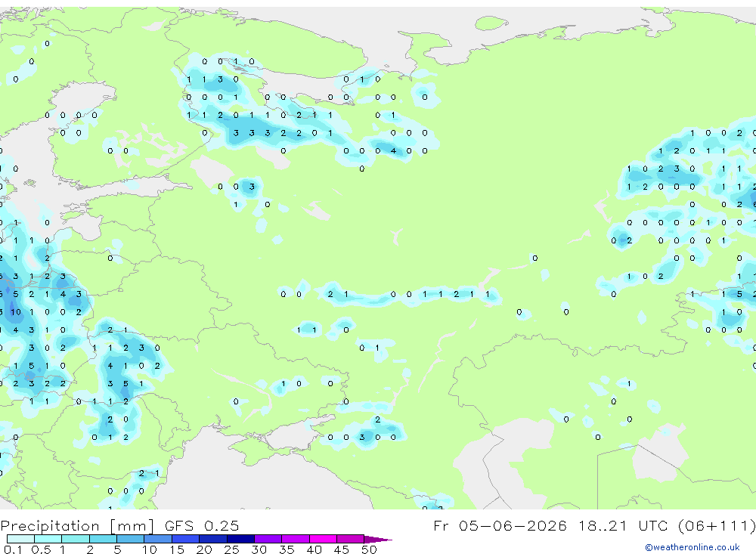Pick the 10–15 mm legend color swatch
The height and width of the screenshot is (554, 756).
[158, 539]
